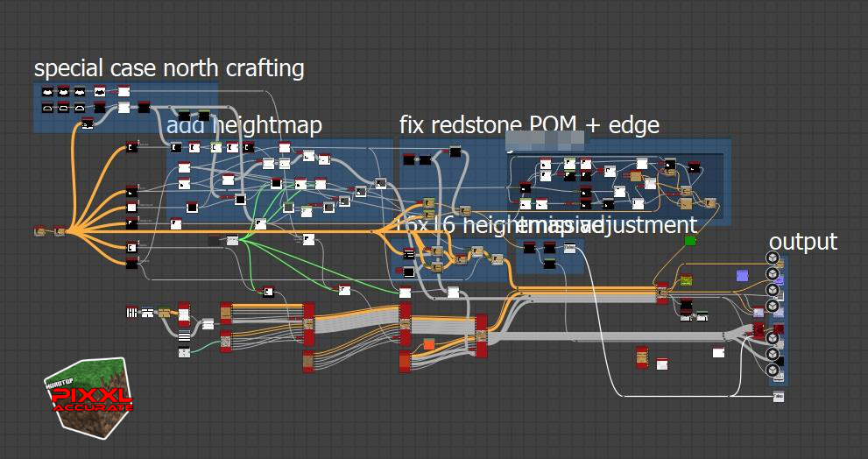This screenshot has height=459, width=868.
Task: Select the leftmost input node feeding orange wires
Action: 39,231
